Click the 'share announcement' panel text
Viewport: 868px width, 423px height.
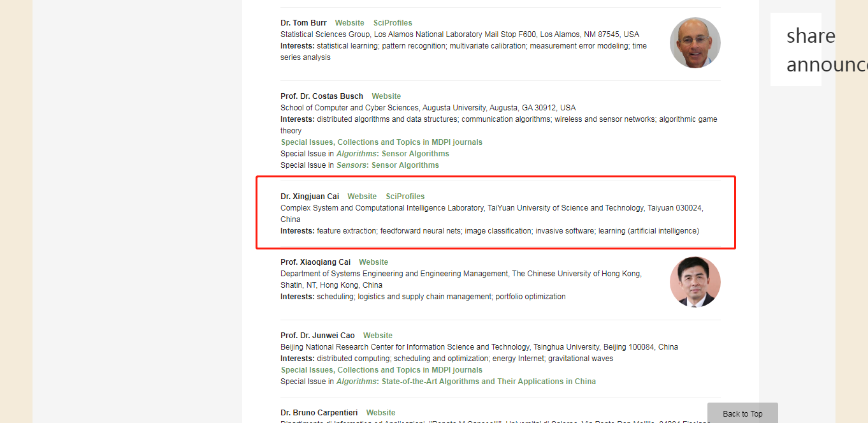click(827, 50)
